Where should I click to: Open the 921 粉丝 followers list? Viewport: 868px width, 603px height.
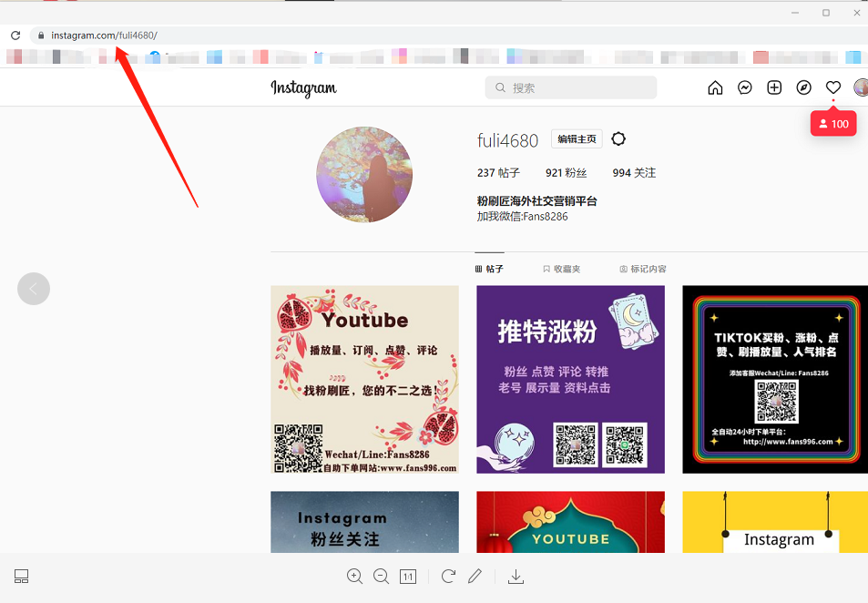click(x=566, y=173)
